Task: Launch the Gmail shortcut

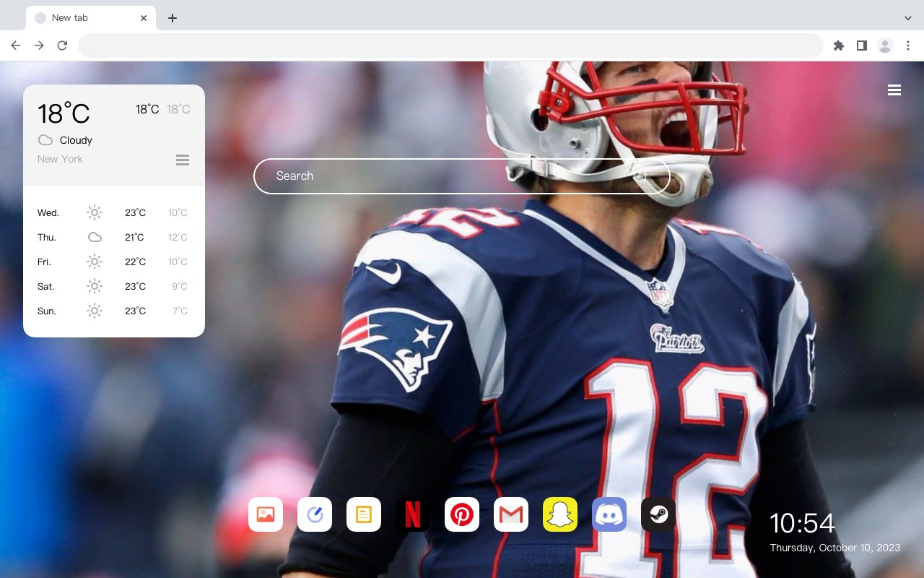Action: pos(511,514)
